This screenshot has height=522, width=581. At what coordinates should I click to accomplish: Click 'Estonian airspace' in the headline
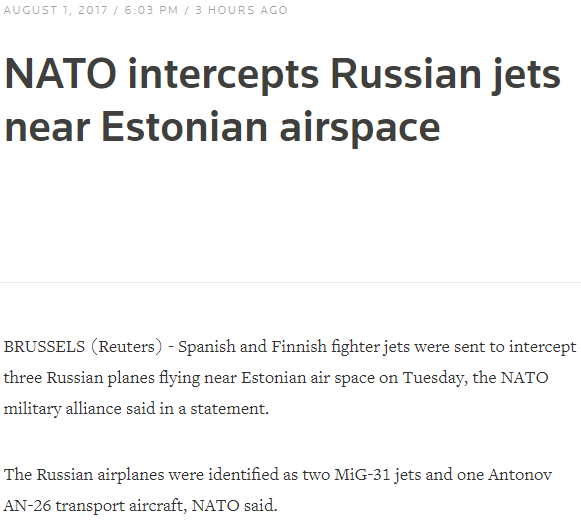point(270,129)
